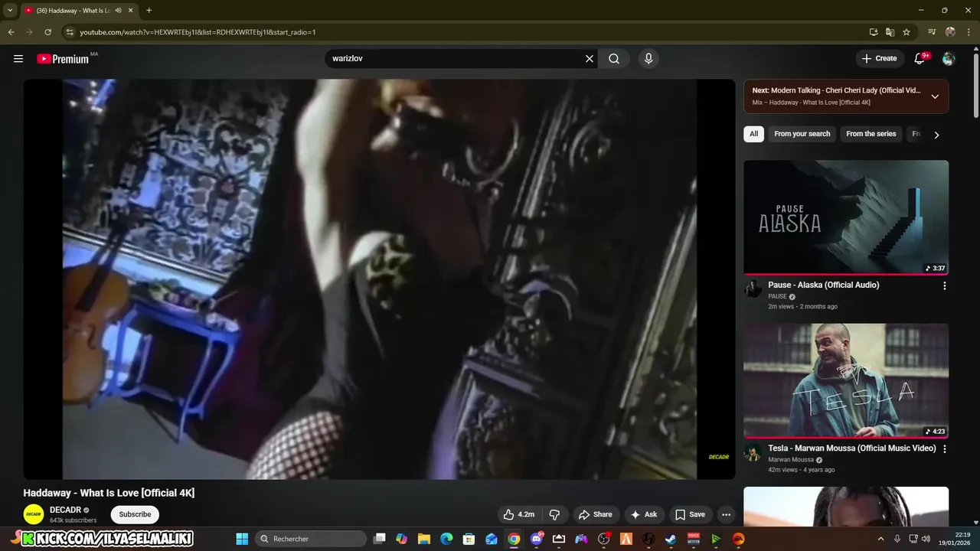Open Chrome profile avatar

pos(950,32)
